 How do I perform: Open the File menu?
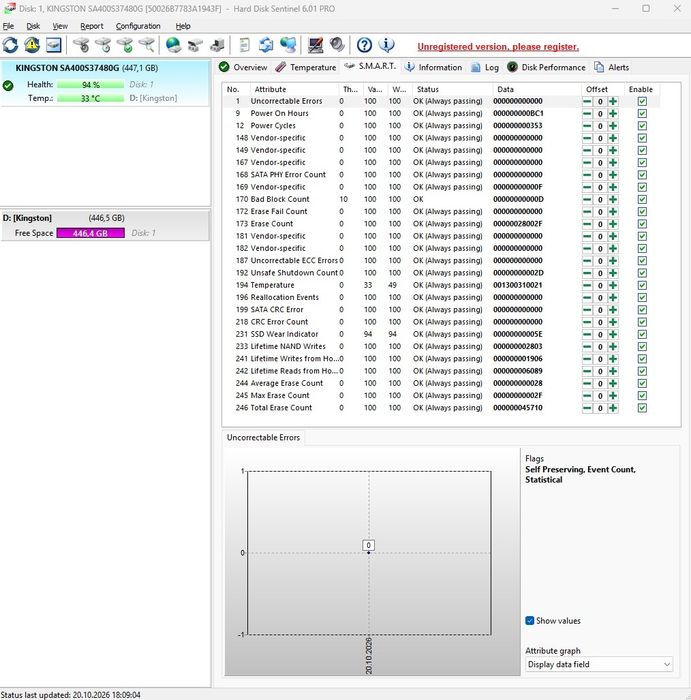[x=8, y=26]
